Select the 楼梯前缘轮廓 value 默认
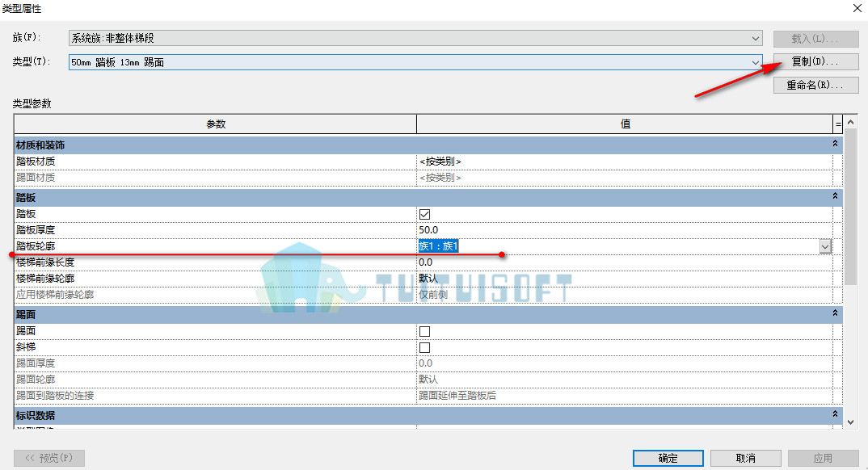The width and height of the screenshot is (868, 470). [428, 278]
